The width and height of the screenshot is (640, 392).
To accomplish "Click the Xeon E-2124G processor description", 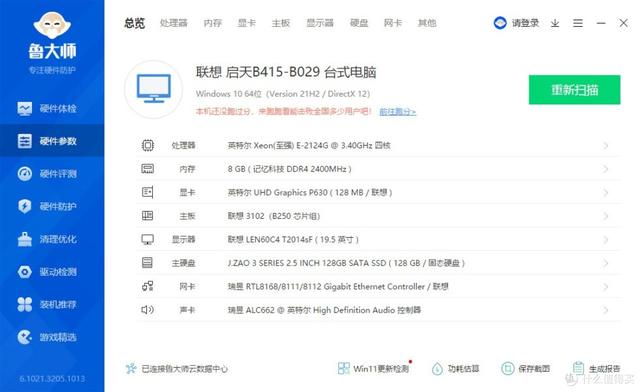I will pyautogui.click(x=309, y=145).
